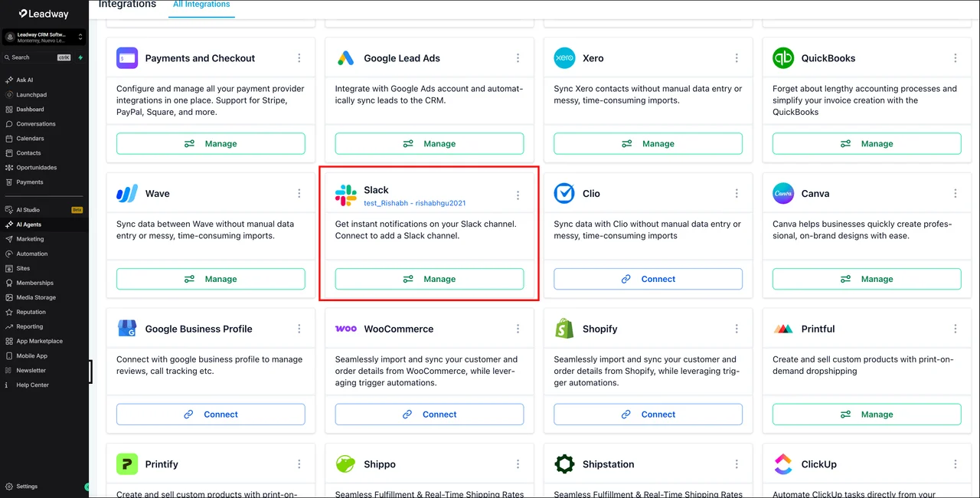The width and height of the screenshot is (980, 498).
Task: Open Media Storage in the sidebar
Action: click(x=35, y=297)
